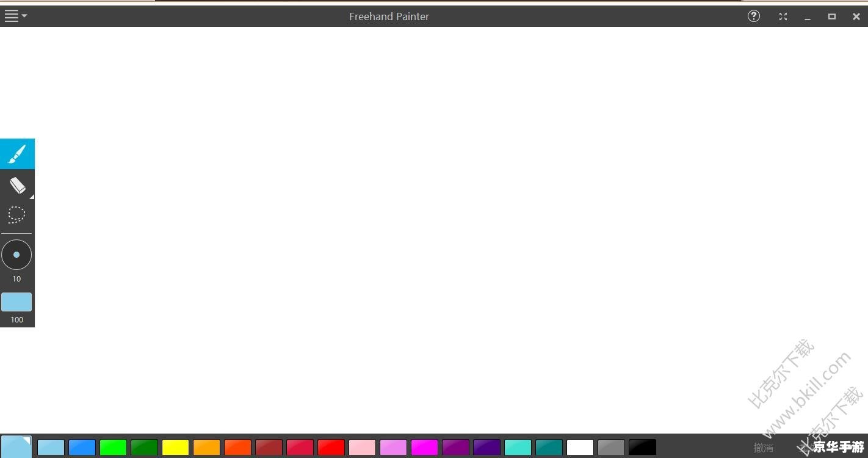Open the current color box in bottom corner

16,447
